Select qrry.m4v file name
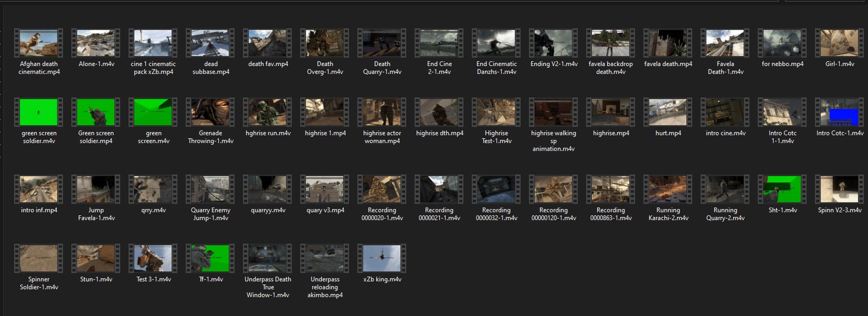Screen dimensions: 868x316 pos(153,210)
